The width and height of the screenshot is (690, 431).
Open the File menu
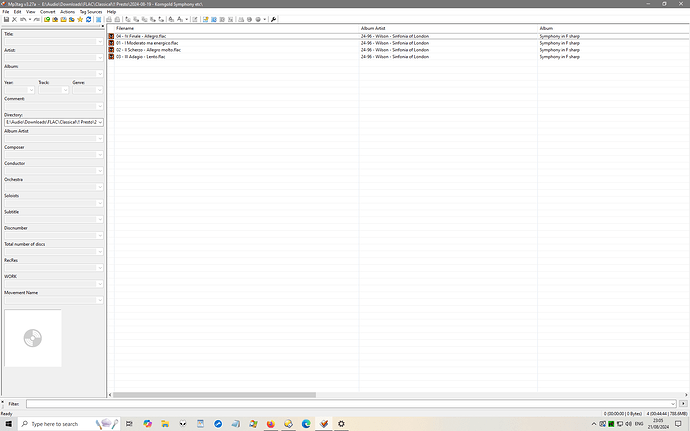click(x=6, y=12)
